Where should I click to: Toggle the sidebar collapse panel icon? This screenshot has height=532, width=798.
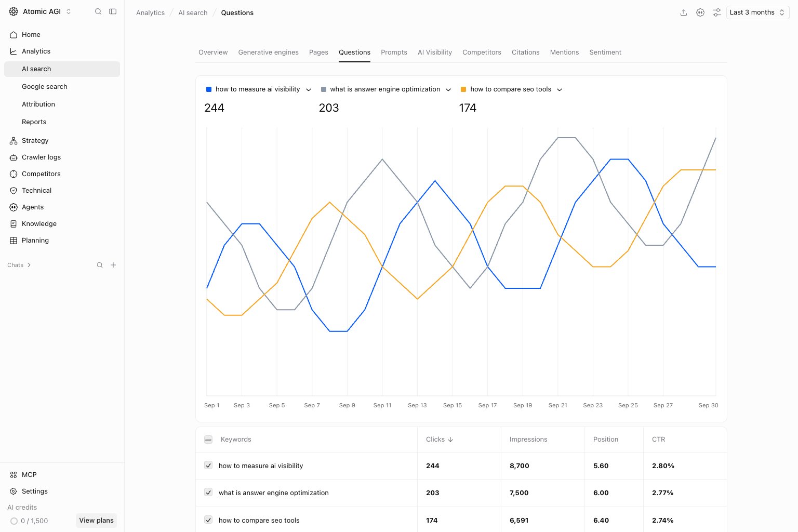(x=113, y=11)
